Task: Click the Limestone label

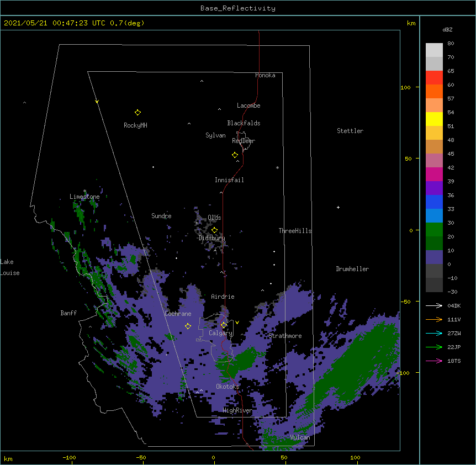Action: tap(84, 197)
